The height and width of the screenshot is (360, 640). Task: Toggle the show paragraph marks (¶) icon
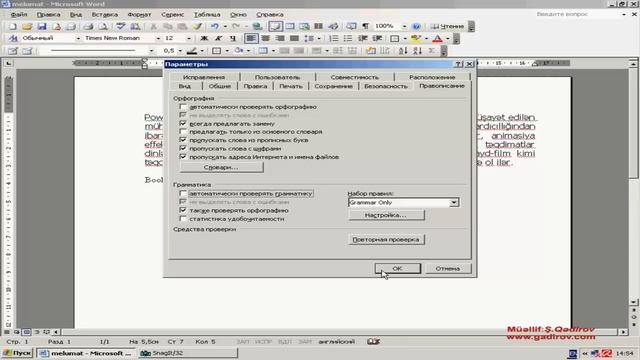pyautogui.click(x=366, y=27)
